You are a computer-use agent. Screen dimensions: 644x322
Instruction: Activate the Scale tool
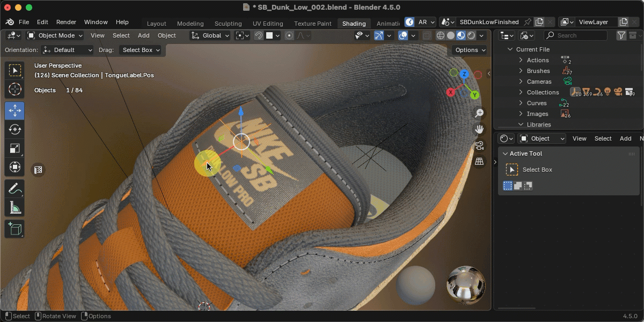coord(14,149)
